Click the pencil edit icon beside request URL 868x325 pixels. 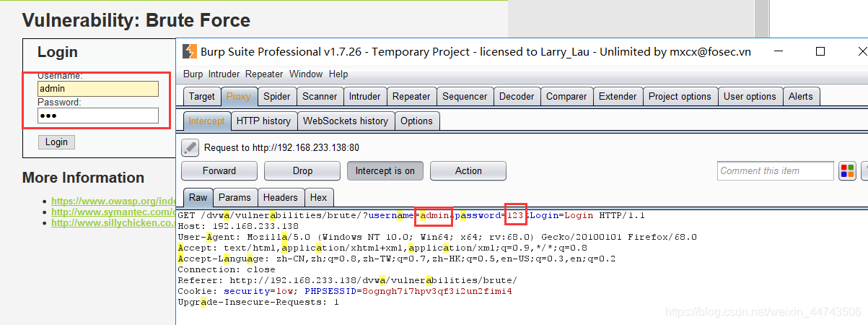(x=190, y=148)
